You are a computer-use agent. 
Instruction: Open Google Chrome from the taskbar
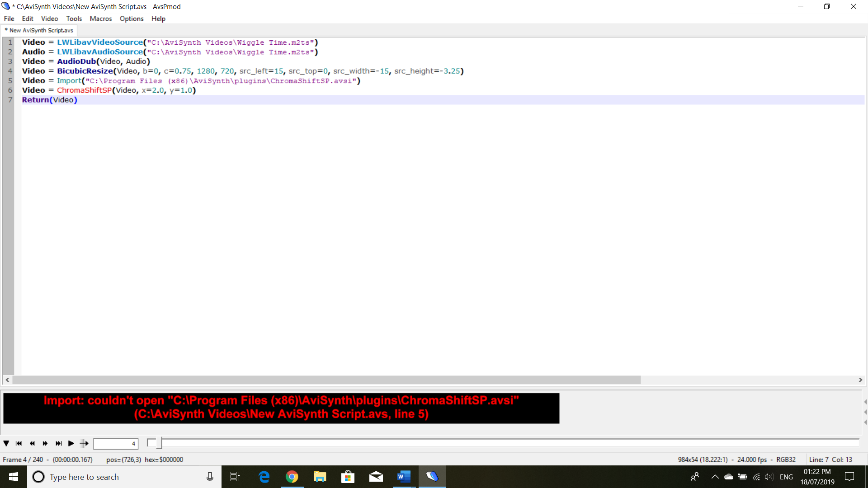click(292, 477)
